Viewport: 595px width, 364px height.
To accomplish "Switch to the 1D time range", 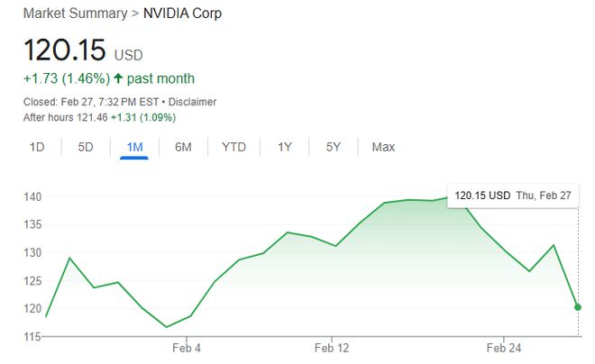I will click(37, 147).
